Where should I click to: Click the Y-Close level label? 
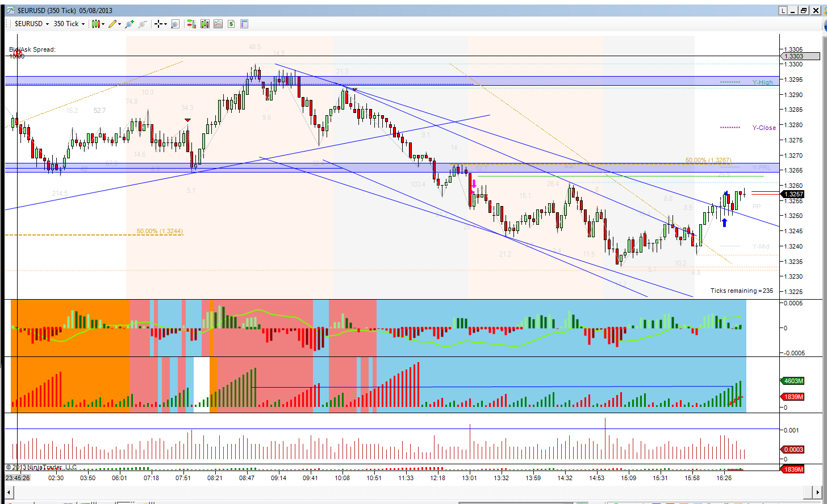(x=764, y=128)
